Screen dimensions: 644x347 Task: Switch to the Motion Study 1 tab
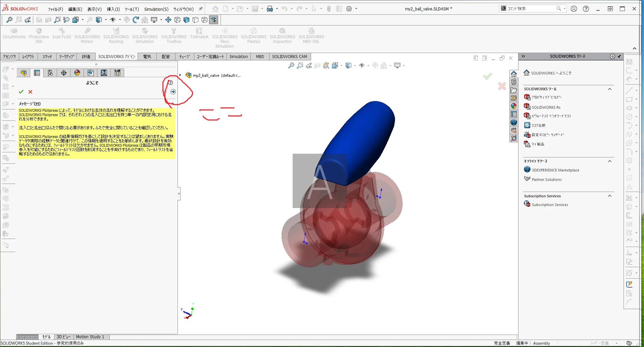90,337
